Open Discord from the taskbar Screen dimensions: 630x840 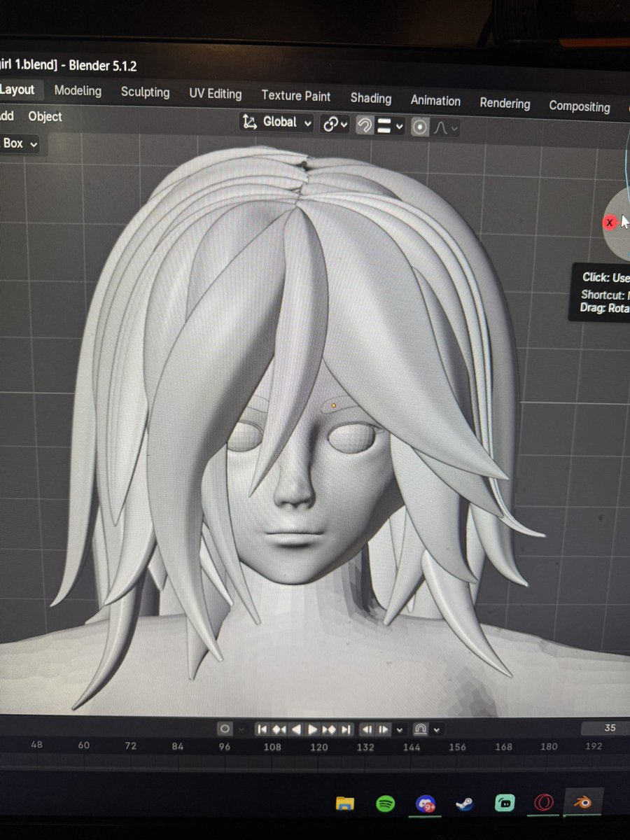(426, 804)
